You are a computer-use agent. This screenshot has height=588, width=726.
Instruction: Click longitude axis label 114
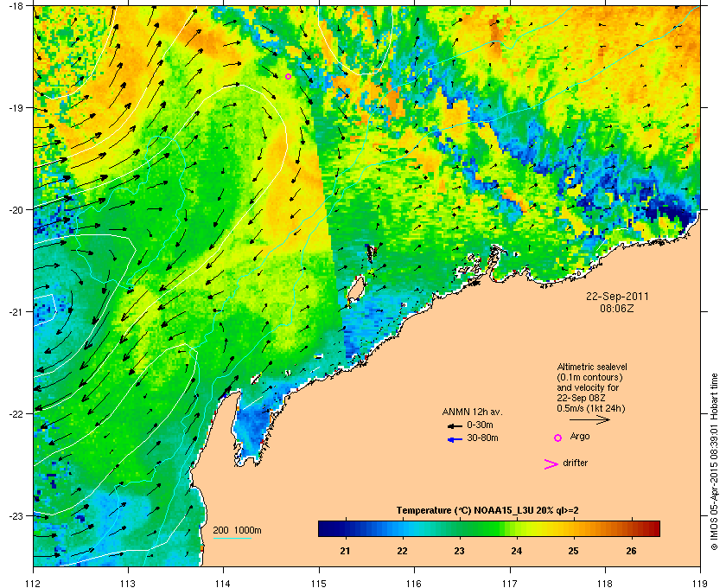pos(223,583)
